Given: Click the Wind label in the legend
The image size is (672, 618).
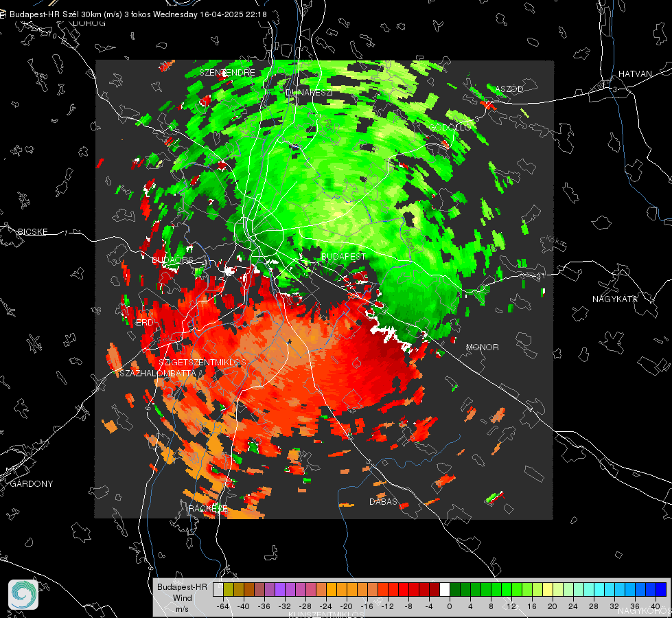Looking at the screenshot, I should [x=182, y=598].
